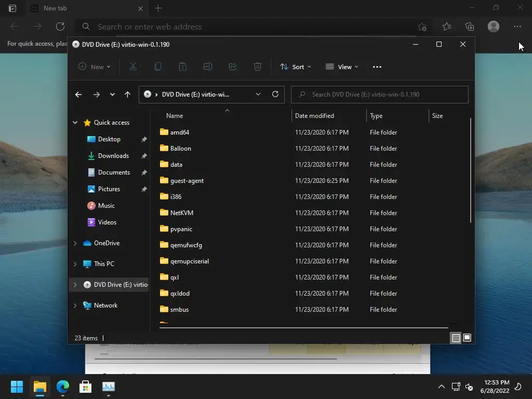Click the Copy icon in Explorer toolbar
This screenshot has height=399, width=532.
pyautogui.click(x=158, y=67)
